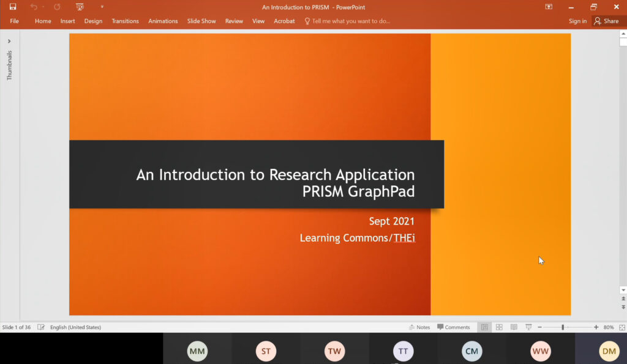This screenshot has height=364, width=627.
Task: Click English (United States) language indicator
Action: (75, 327)
